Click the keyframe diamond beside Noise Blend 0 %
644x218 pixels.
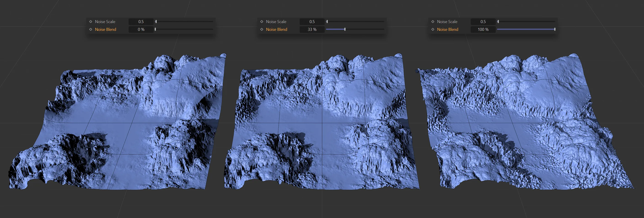(91, 29)
